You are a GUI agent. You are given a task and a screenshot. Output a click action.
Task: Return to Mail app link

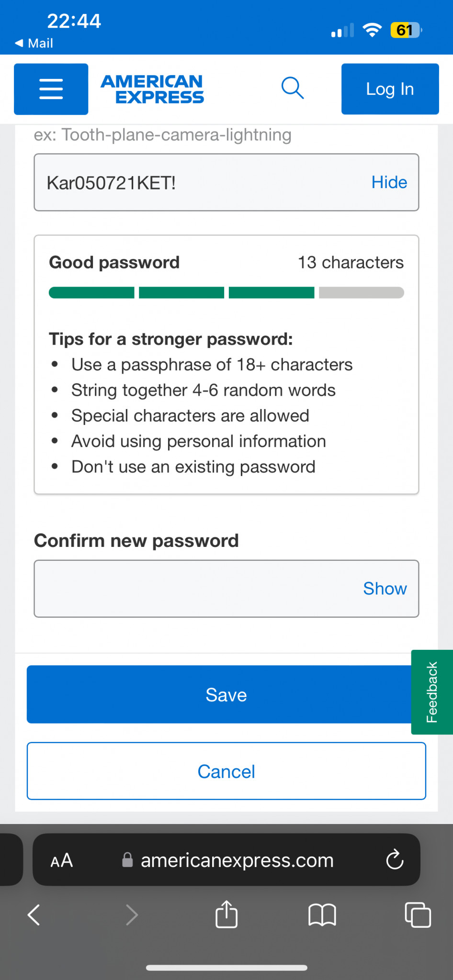coord(34,43)
